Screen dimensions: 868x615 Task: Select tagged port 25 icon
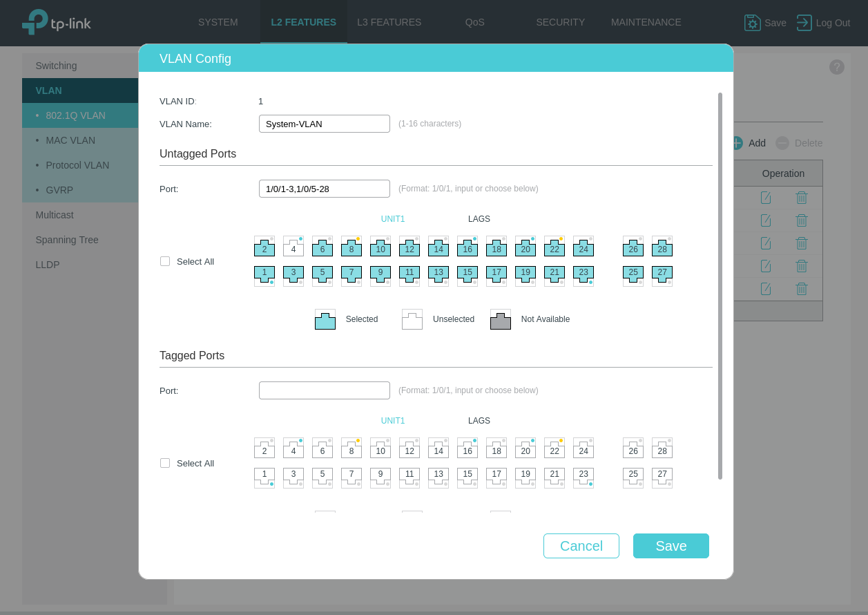(633, 477)
